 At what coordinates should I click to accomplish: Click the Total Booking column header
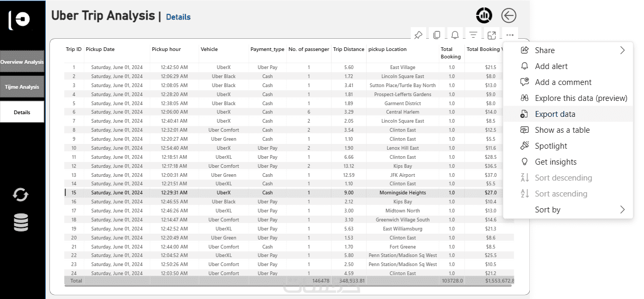(x=451, y=53)
